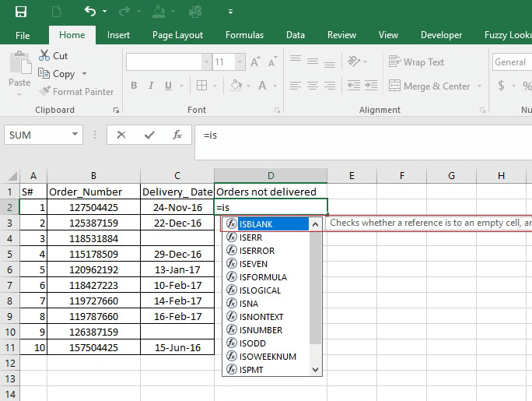Switch to the Formulas tab
The image size is (532, 401).
coord(244,35)
